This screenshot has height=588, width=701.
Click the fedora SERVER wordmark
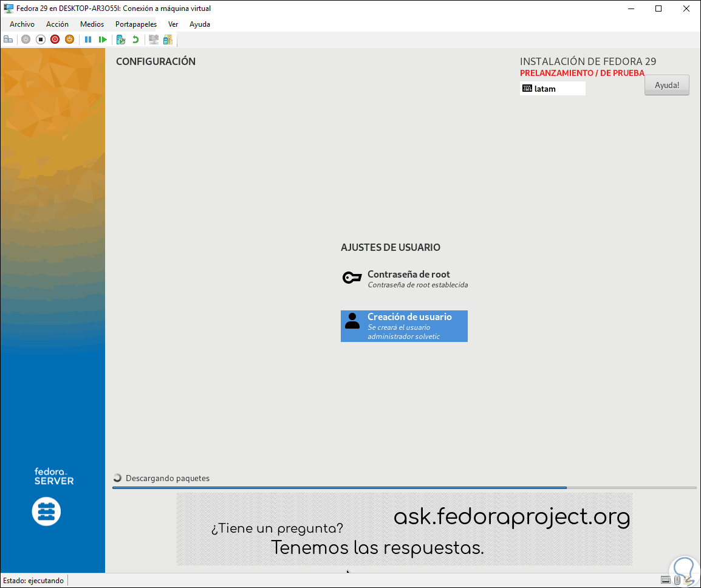tap(53, 476)
